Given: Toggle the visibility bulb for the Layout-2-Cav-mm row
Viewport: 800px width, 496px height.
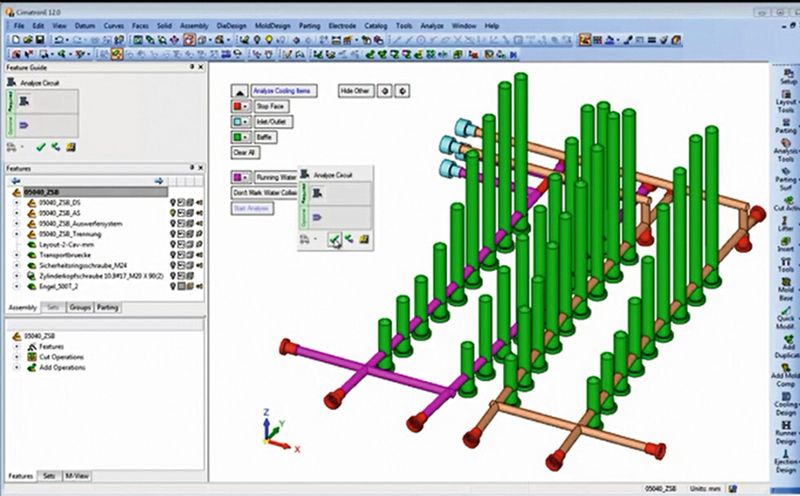Looking at the screenshot, I should (173, 244).
